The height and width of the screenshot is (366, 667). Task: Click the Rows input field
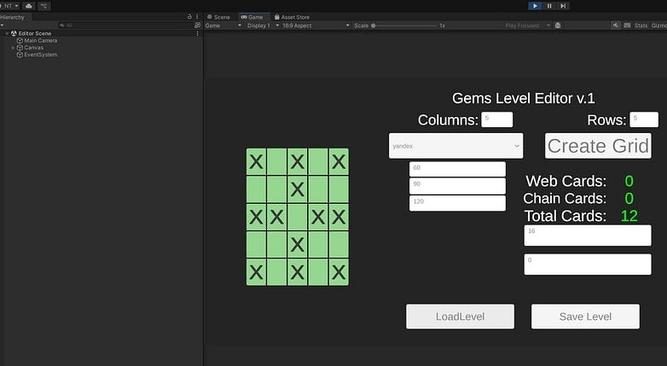click(644, 120)
